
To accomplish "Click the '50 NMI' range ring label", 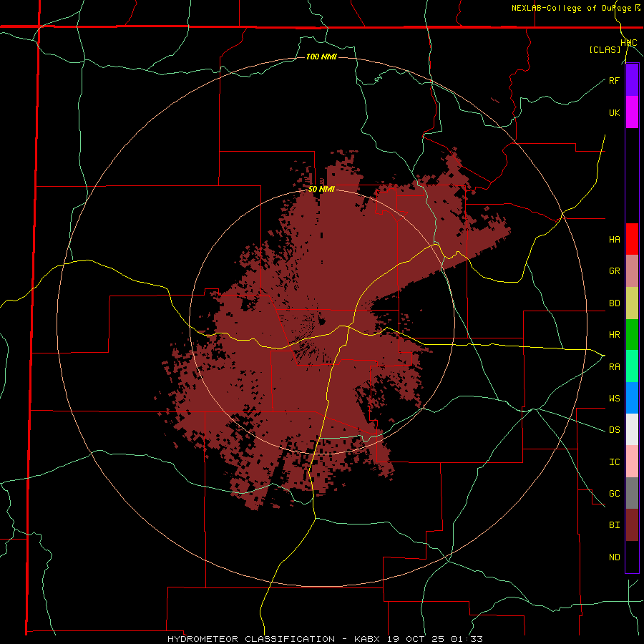I will pos(321,190).
